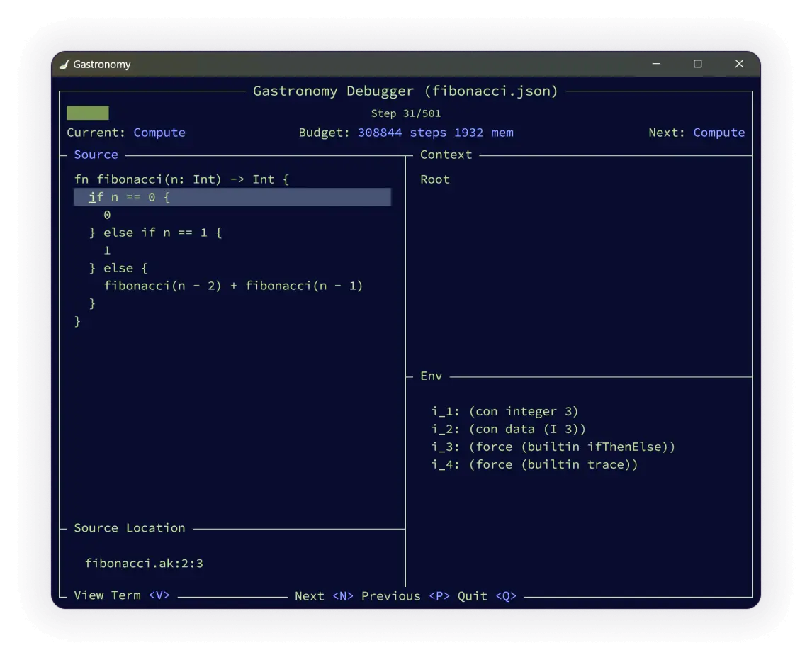This screenshot has width=812, height=660.
Task: Click the lone '0' return line
Action: click(x=107, y=215)
